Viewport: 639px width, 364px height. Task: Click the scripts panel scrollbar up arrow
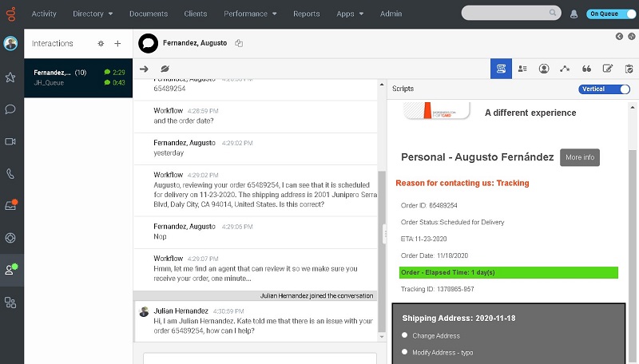coord(632,108)
